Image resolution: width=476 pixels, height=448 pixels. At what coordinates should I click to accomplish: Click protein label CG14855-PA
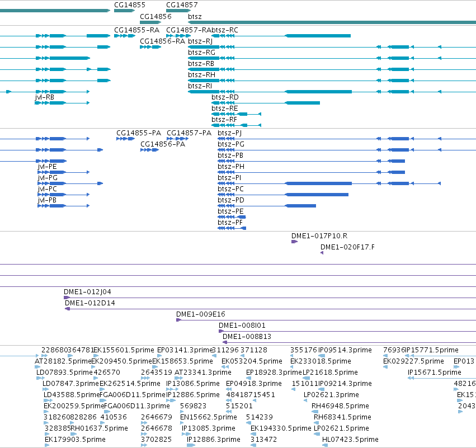[139, 133]
